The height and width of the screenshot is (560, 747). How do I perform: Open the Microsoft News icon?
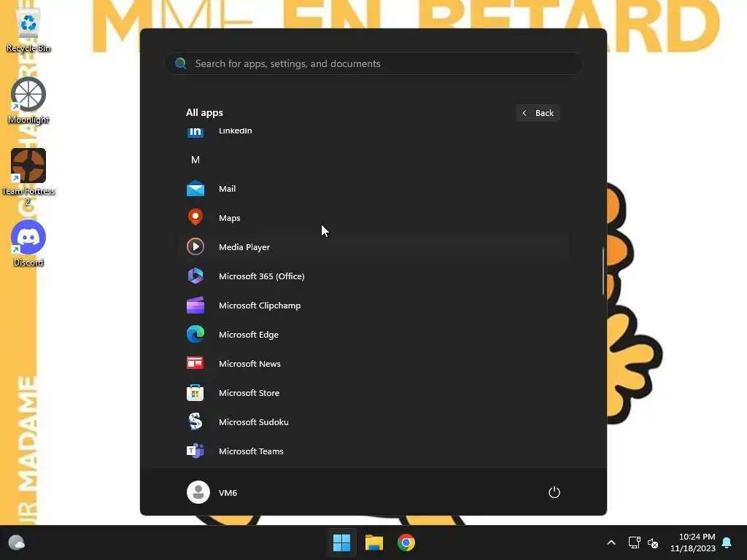pos(196,363)
